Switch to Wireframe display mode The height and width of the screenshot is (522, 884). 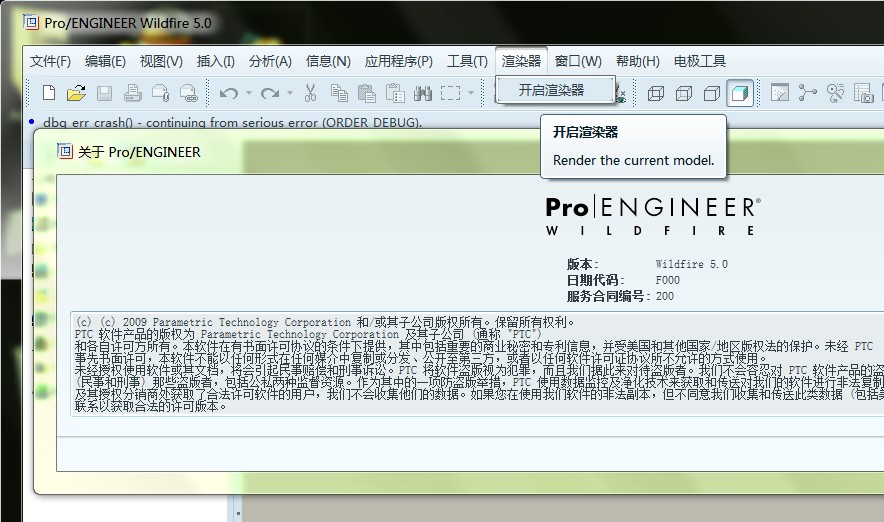[656, 93]
